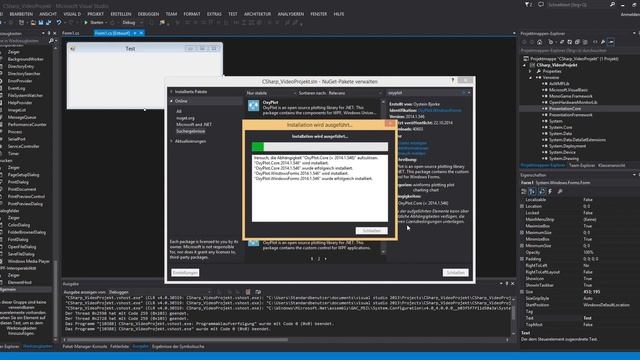
Task: Open the EXTRAS menu
Action: [214, 14]
